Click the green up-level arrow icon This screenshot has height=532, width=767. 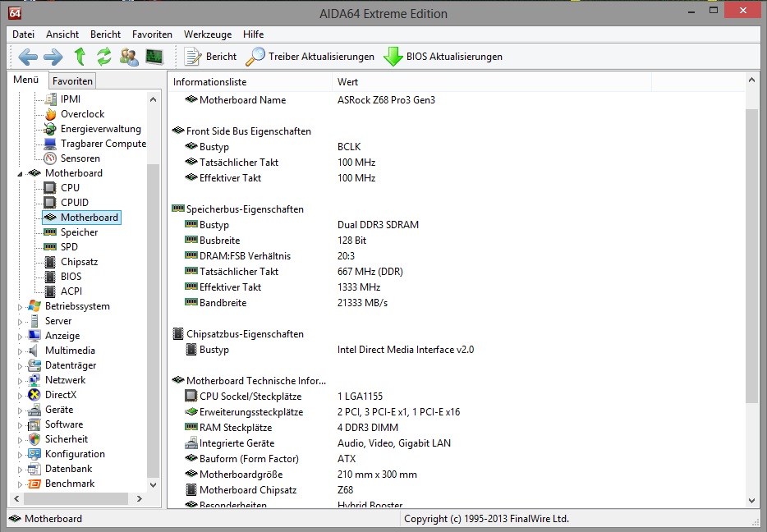point(80,57)
